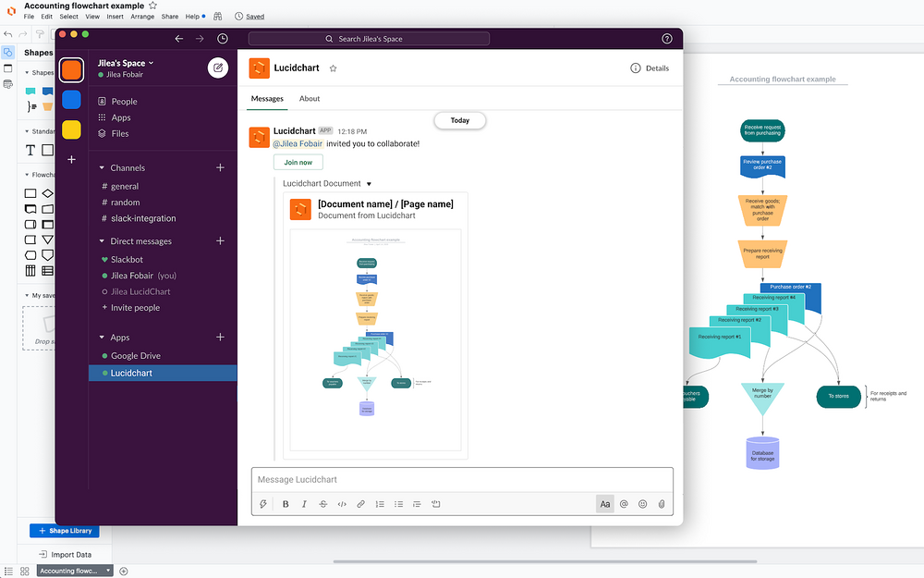The height and width of the screenshot is (578, 924).
Task: Click Import Data in Lucidchart
Action: pos(65,554)
